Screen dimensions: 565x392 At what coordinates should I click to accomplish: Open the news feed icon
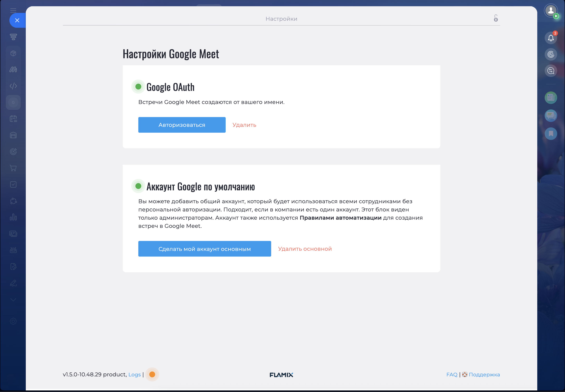click(551, 98)
